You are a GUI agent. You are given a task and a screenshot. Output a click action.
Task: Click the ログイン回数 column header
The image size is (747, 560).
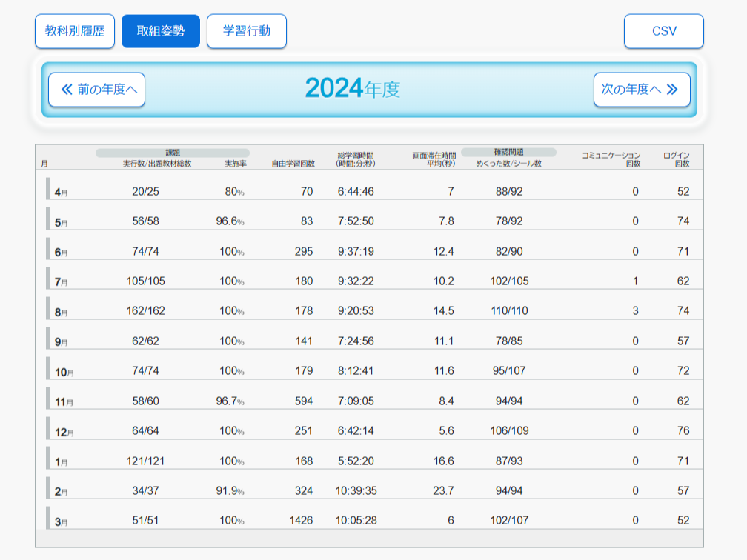pyautogui.click(x=676, y=159)
